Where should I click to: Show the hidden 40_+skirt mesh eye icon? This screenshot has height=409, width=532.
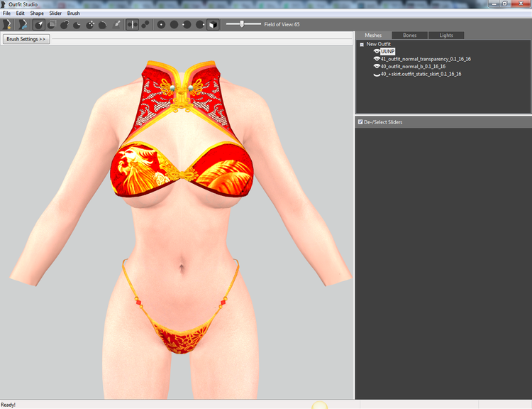coord(377,75)
